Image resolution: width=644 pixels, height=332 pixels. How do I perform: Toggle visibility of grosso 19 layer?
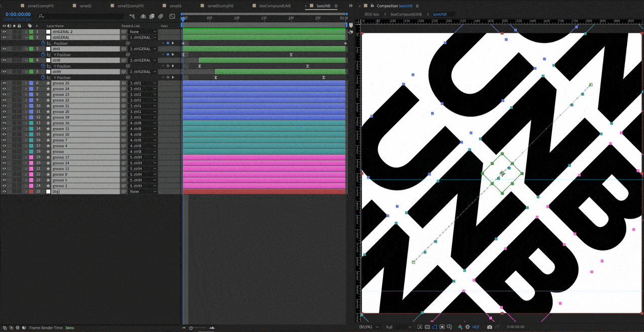tap(4, 117)
